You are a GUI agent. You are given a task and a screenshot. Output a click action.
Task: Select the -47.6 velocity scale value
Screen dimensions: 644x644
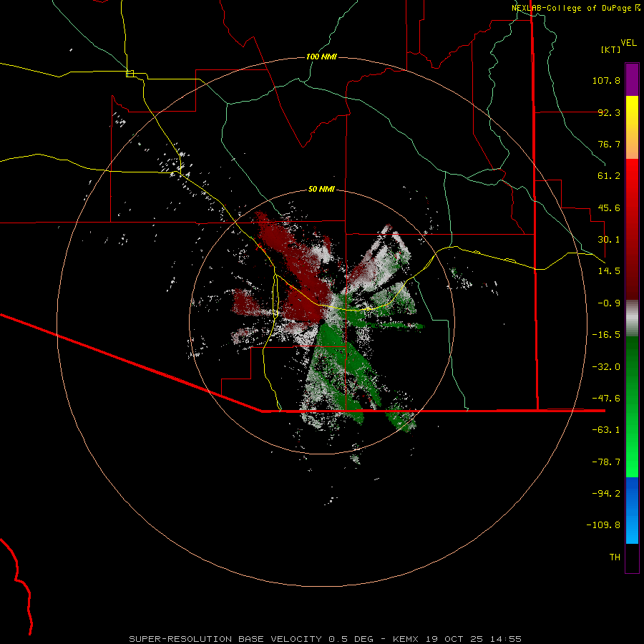pos(606,399)
